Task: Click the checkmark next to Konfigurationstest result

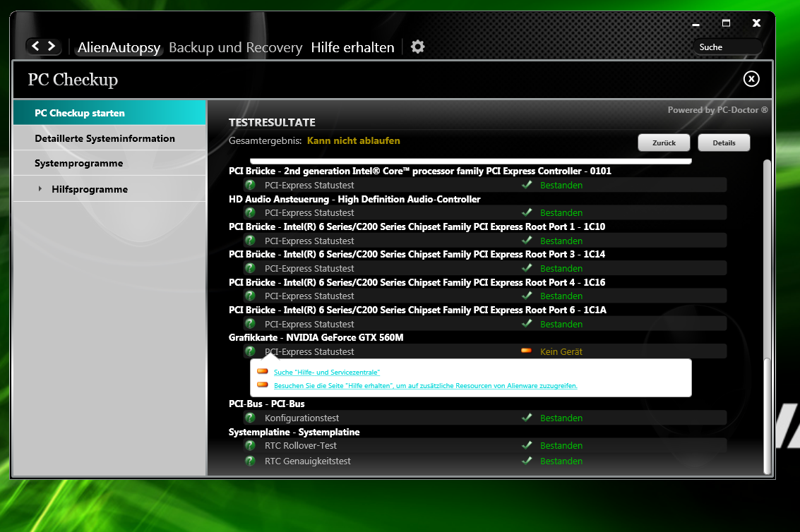Action: [527, 417]
